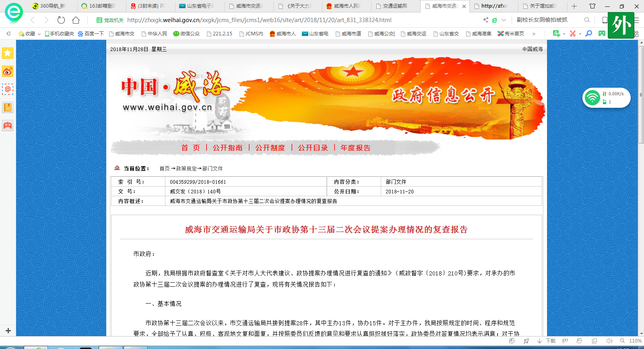The image size is (644, 349).
Task: Expand the bookmarks overflow chevron
Action: pyautogui.click(x=534, y=34)
